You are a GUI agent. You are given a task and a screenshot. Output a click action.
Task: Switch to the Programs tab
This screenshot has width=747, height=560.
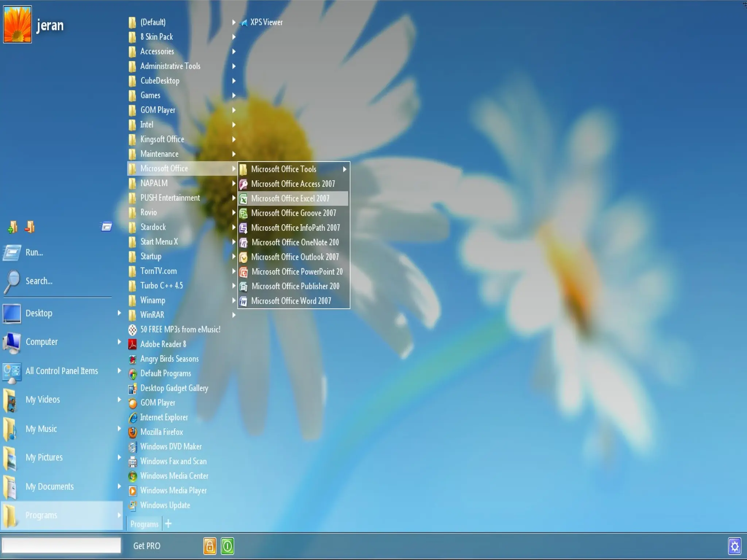click(144, 524)
